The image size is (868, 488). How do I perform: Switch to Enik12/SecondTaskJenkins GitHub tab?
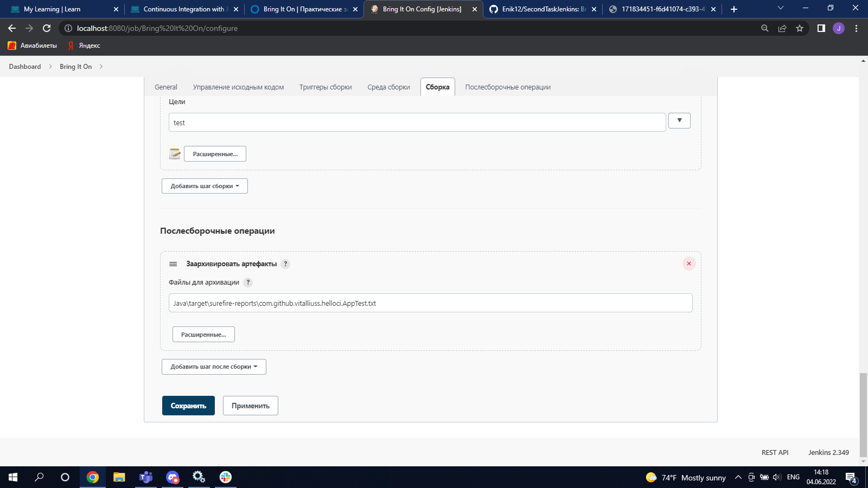(x=542, y=9)
